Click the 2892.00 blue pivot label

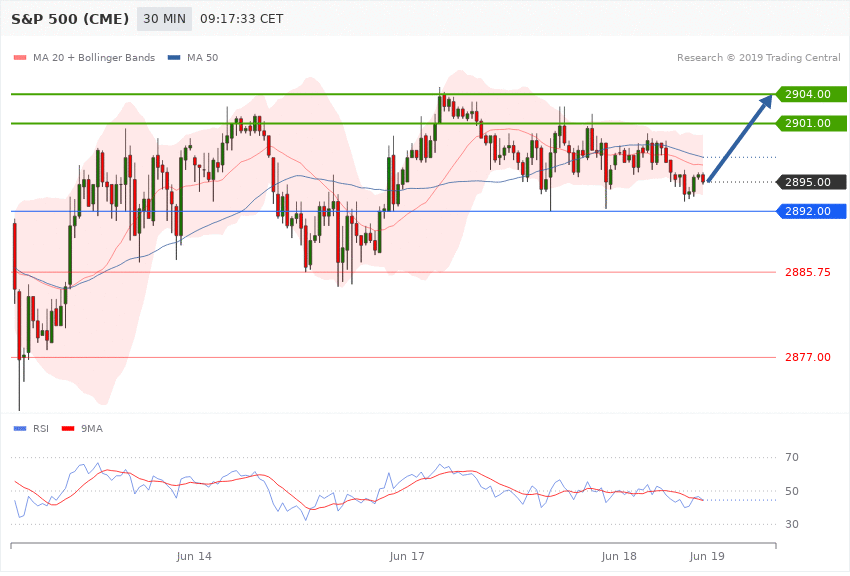click(811, 211)
